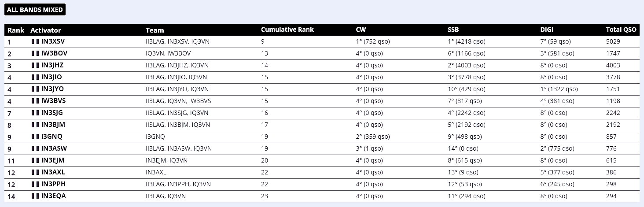Click the IN3PPH activator callsign
Screen dimensions: 644x207
pos(53,184)
